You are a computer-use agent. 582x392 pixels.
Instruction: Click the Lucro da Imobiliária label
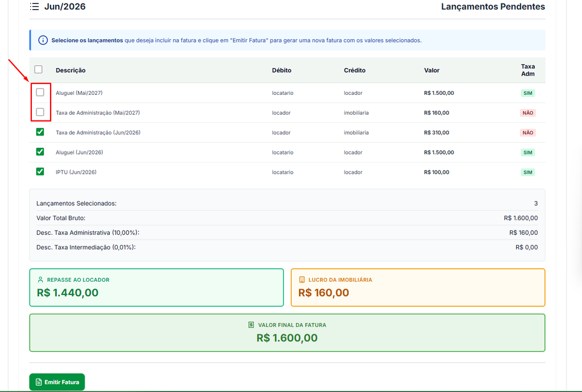click(x=340, y=280)
